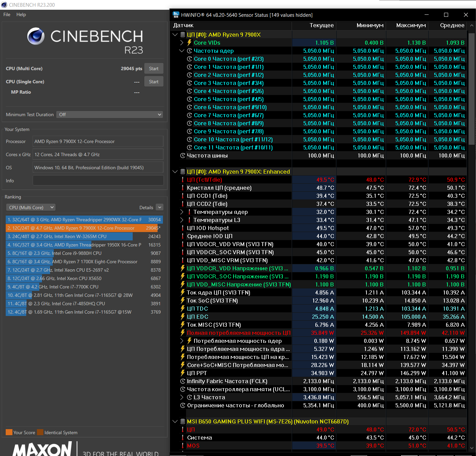Select the Threadripper 2990WX ranking bar
This screenshot has width=476, height=456.
tap(84, 220)
